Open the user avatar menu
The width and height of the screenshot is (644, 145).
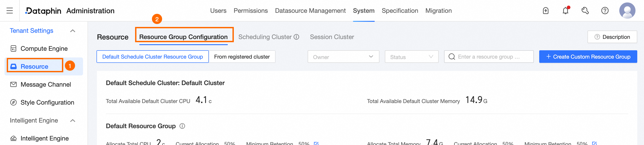(627, 11)
